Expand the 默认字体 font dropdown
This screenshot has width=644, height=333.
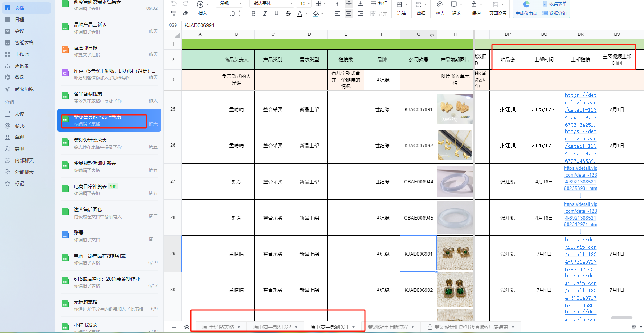click(272, 4)
